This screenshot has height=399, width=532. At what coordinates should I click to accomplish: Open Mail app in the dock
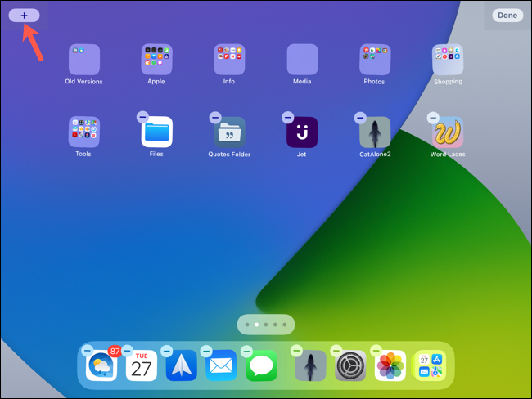(x=221, y=365)
